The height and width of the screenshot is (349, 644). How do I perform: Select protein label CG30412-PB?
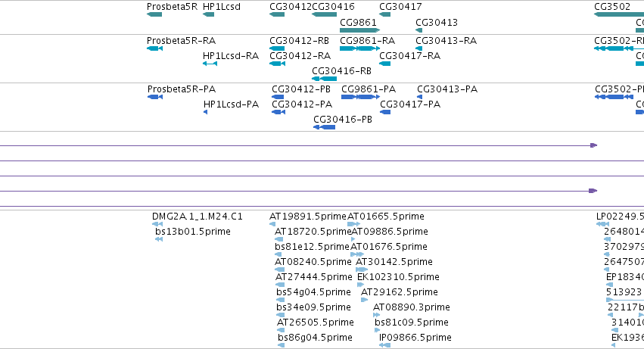click(x=301, y=89)
